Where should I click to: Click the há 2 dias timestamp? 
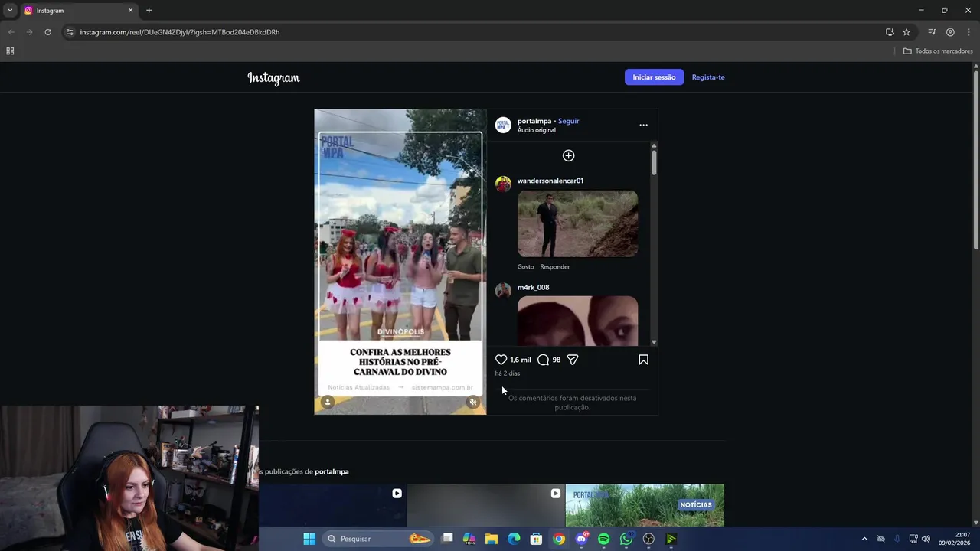coord(508,373)
